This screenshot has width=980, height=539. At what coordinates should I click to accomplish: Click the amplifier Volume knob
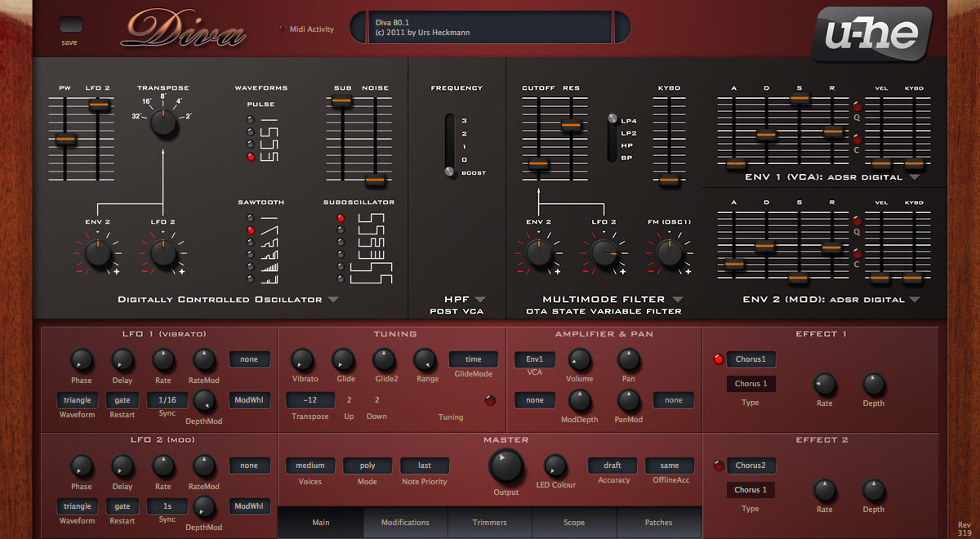pos(580,359)
